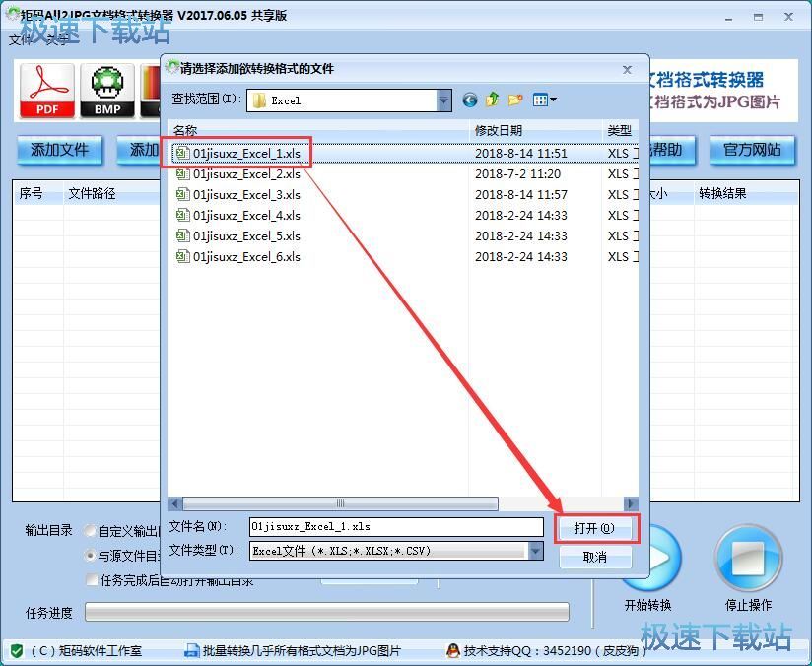Open the views dropdown in the dialog toolbar

click(552, 100)
